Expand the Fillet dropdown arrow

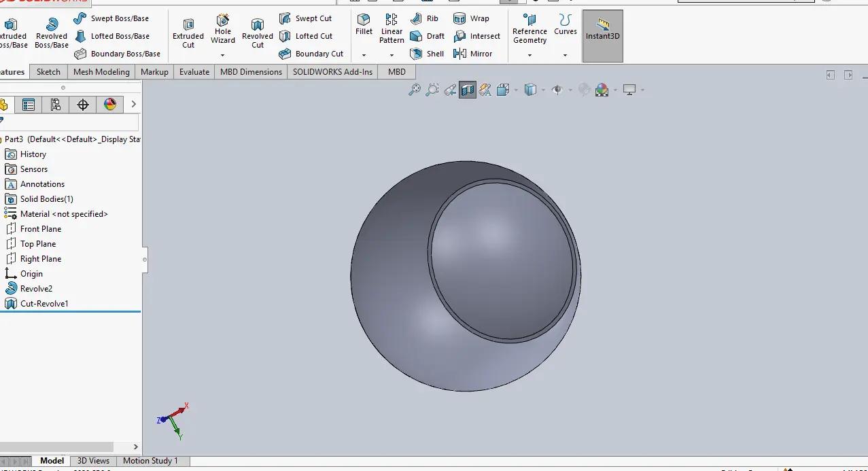364,55
